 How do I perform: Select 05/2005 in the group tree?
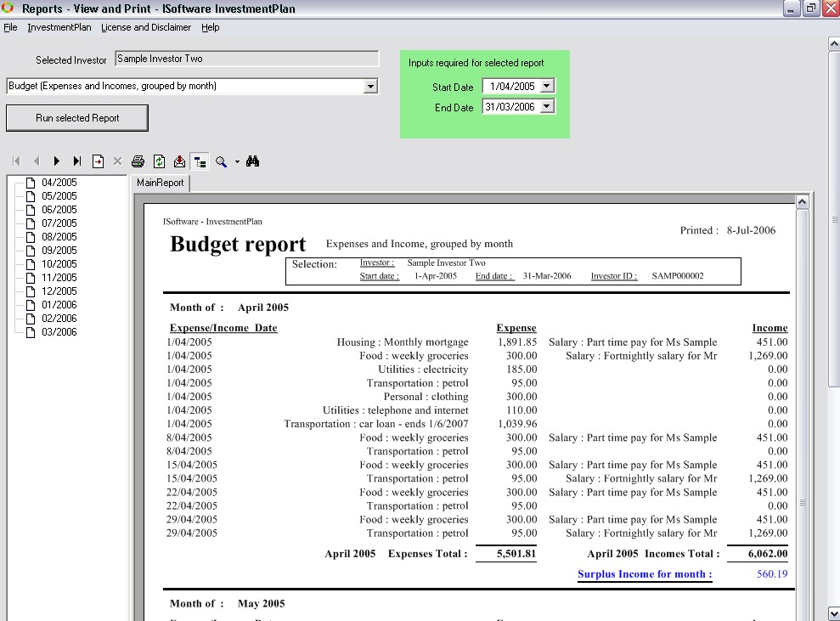(x=59, y=196)
